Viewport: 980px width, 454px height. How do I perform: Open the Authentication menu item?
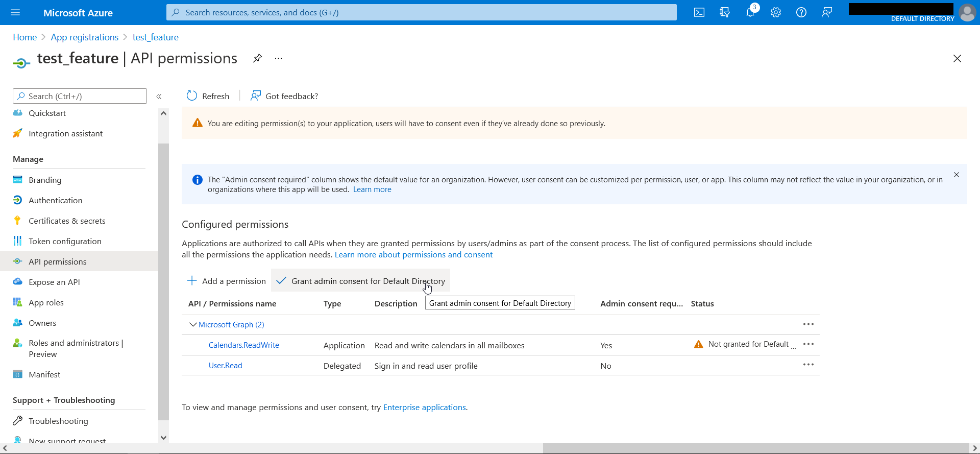point(55,200)
